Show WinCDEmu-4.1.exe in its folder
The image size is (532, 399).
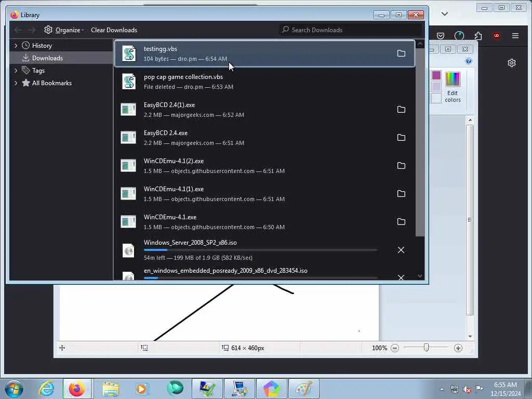tap(401, 221)
